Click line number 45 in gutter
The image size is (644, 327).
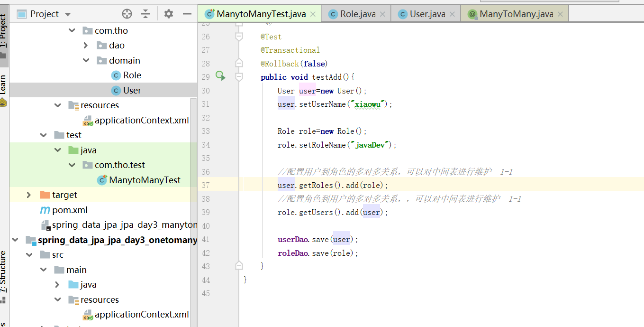(205, 293)
